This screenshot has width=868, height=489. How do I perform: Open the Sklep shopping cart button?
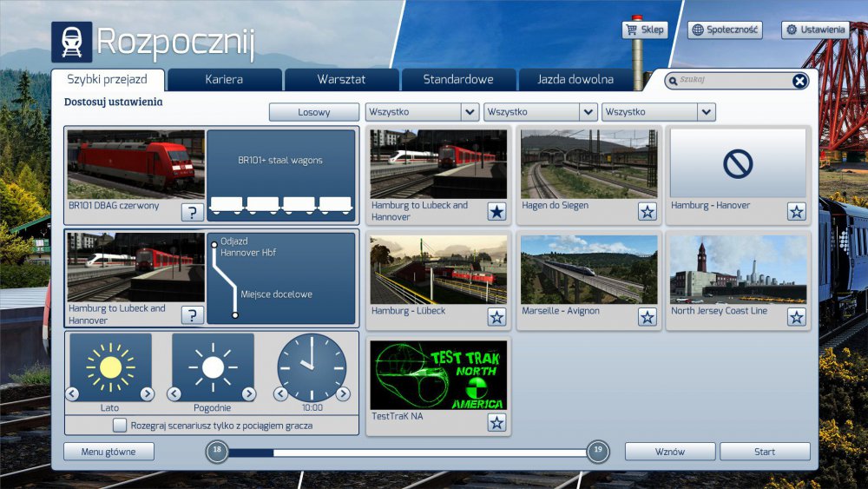pyautogui.click(x=644, y=30)
